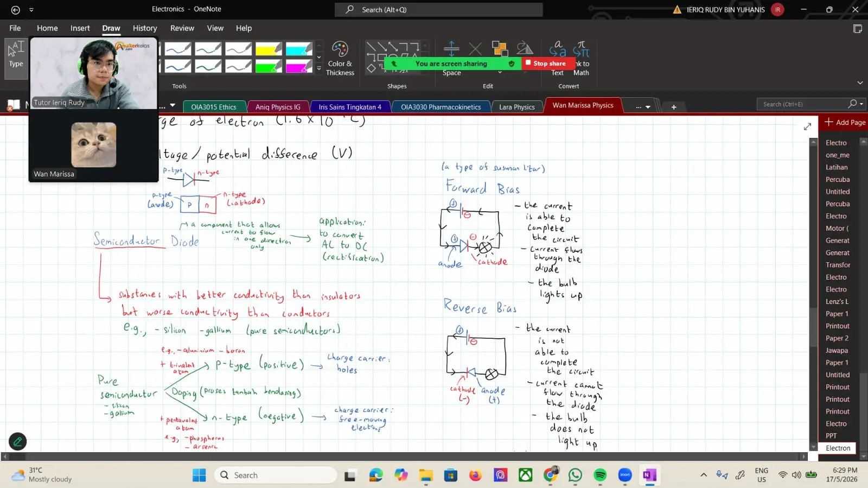Open the notebook list dropdown arrow
Image resolution: width=868 pixels, height=488 pixels.
[173, 105]
